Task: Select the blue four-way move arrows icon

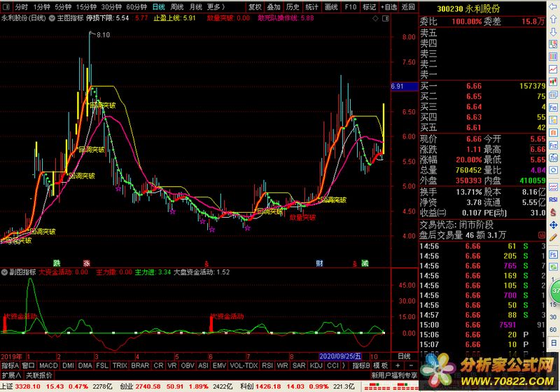Action: (x=553, y=225)
